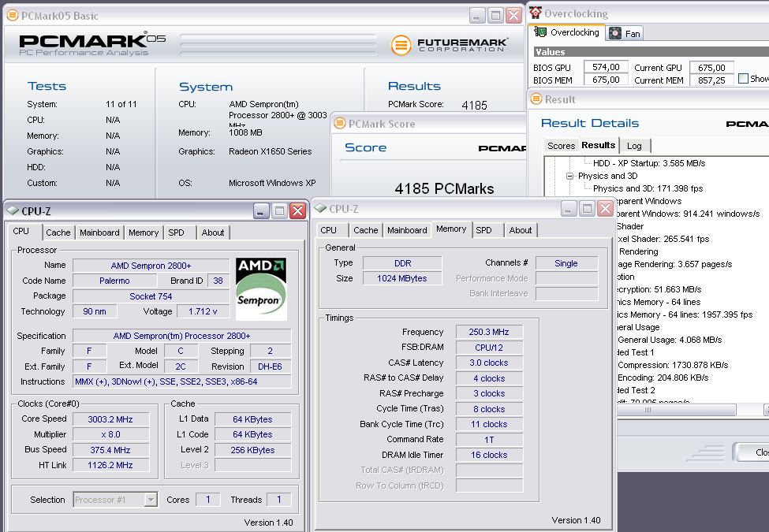
Task: Click DRAM Idle Timer value 16 clocks
Action: (489, 455)
